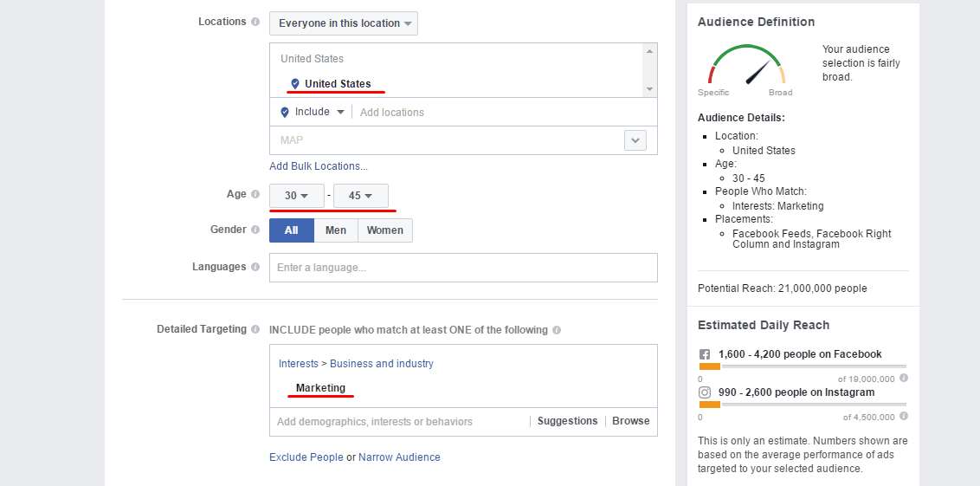Click the Exclude People link

pos(306,457)
